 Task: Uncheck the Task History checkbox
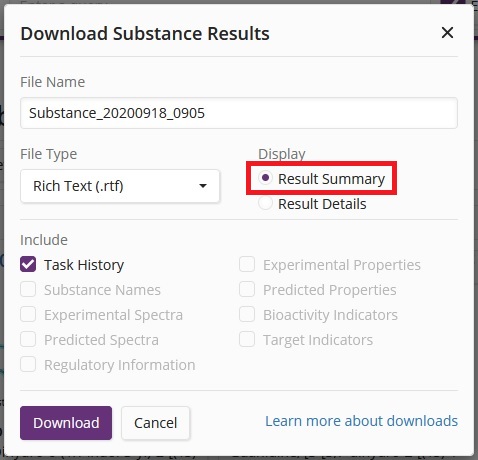[x=28, y=265]
